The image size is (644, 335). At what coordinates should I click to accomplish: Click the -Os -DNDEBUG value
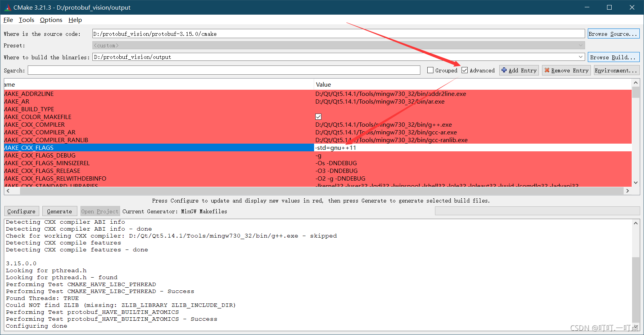(x=336, y=163)
